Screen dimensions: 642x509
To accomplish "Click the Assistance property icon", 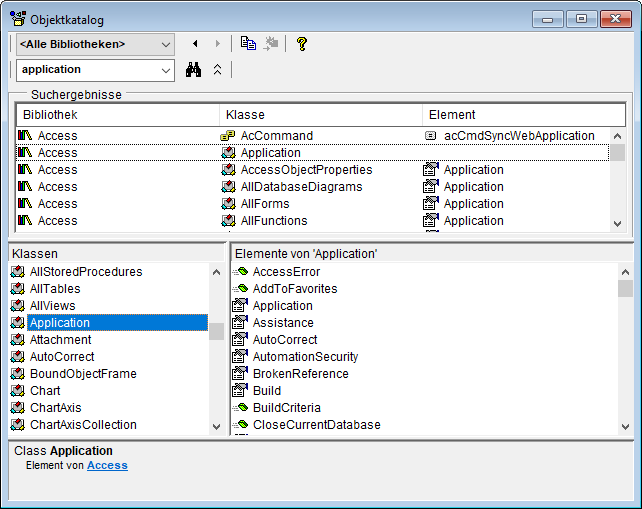I will tap(240, 323).
